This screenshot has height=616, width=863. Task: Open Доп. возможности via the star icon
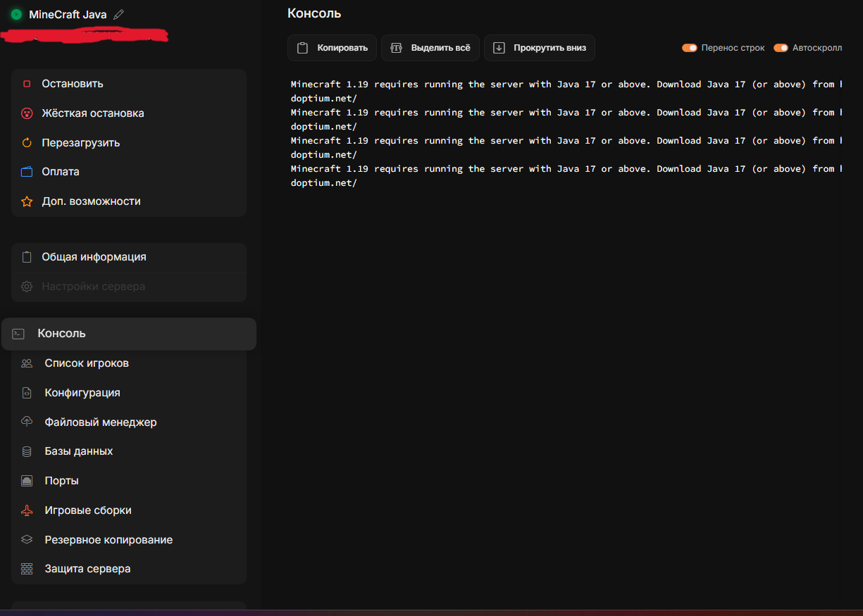click(27, 201)
